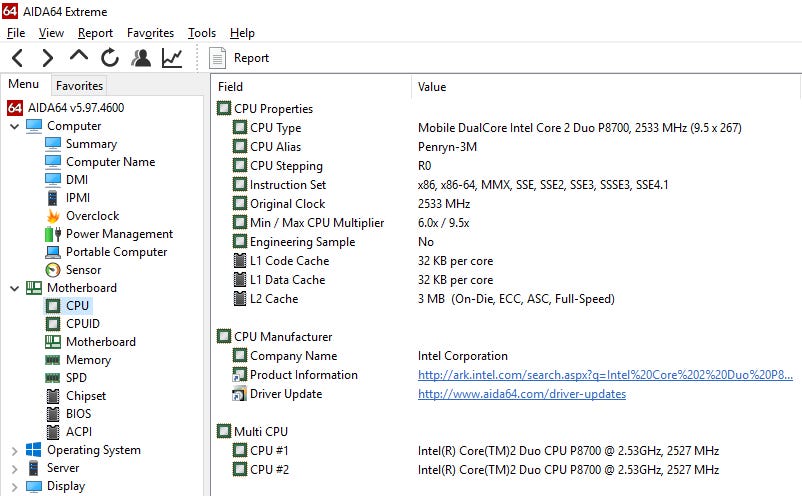Open the user icon in toolbar

point(141,58)
